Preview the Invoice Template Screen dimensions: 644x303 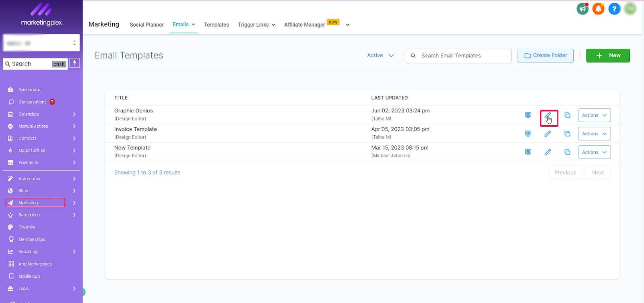point(528,134)
